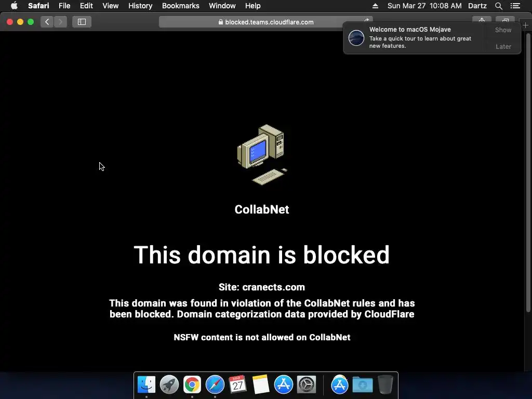The width and height of the screenshot is (532, 399).
Task: Open the History menu
Action: pos(140,6)
